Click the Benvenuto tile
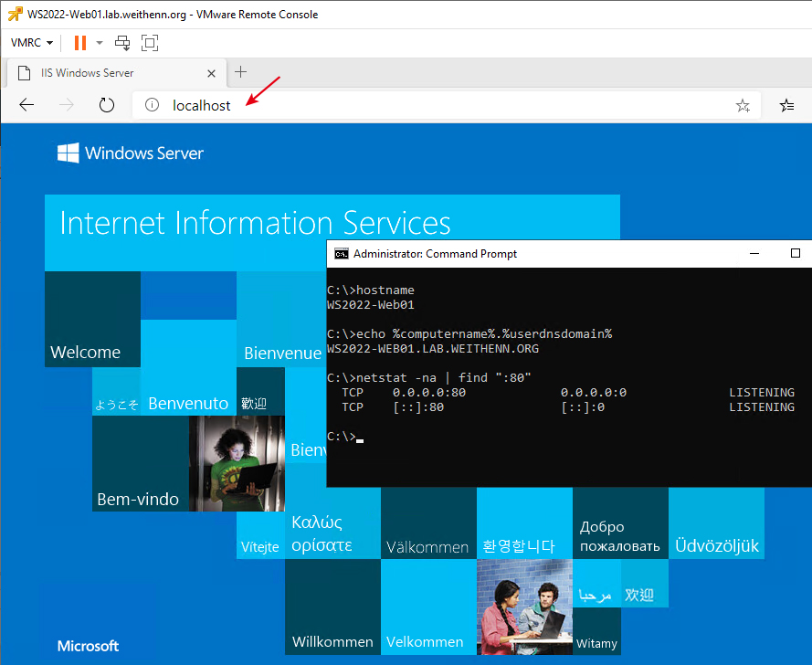This screenshot has height=665, width=812. pos(188,368)
